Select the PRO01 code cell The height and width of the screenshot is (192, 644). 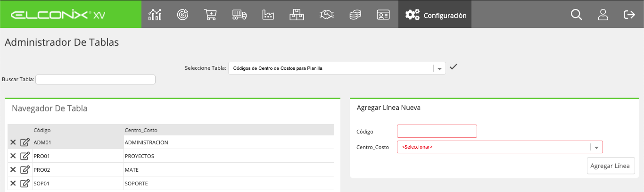(x=77, y=156)
